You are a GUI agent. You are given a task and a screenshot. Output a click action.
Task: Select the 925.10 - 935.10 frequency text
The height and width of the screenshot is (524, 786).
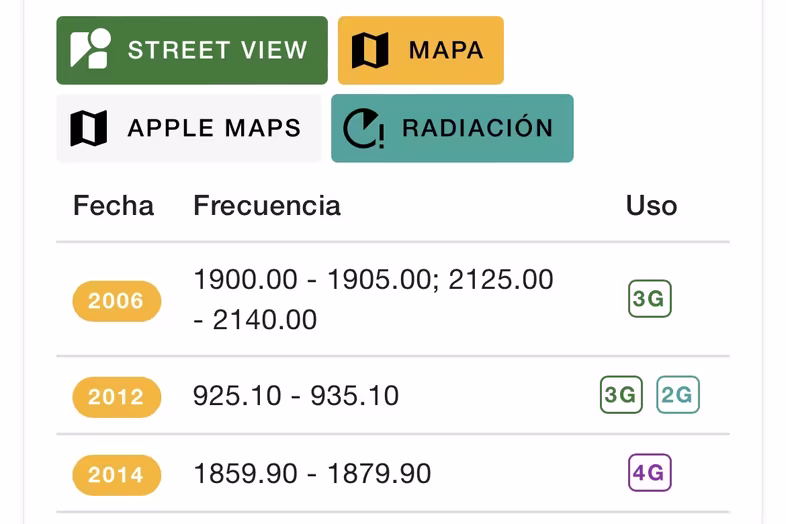click(296, 396)
